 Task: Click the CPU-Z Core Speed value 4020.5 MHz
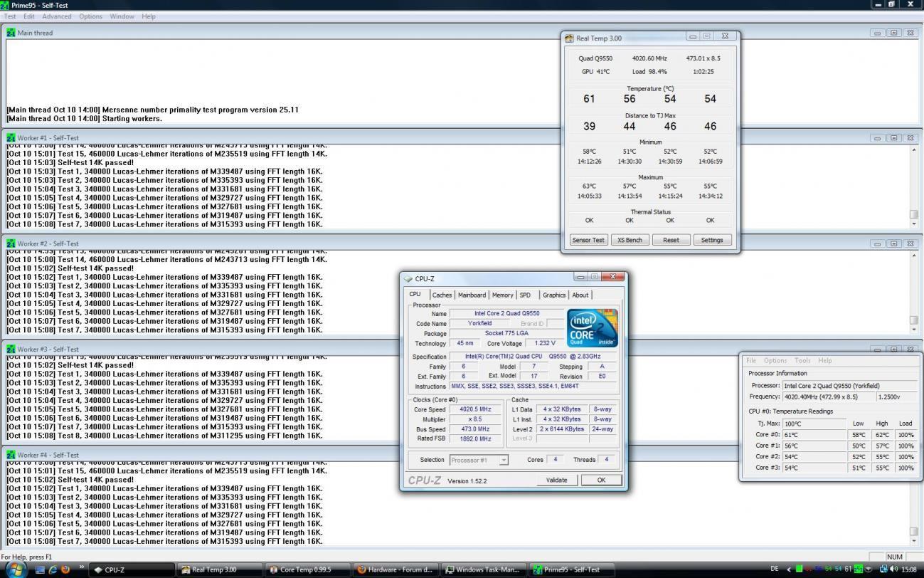(x=476, y=409)
